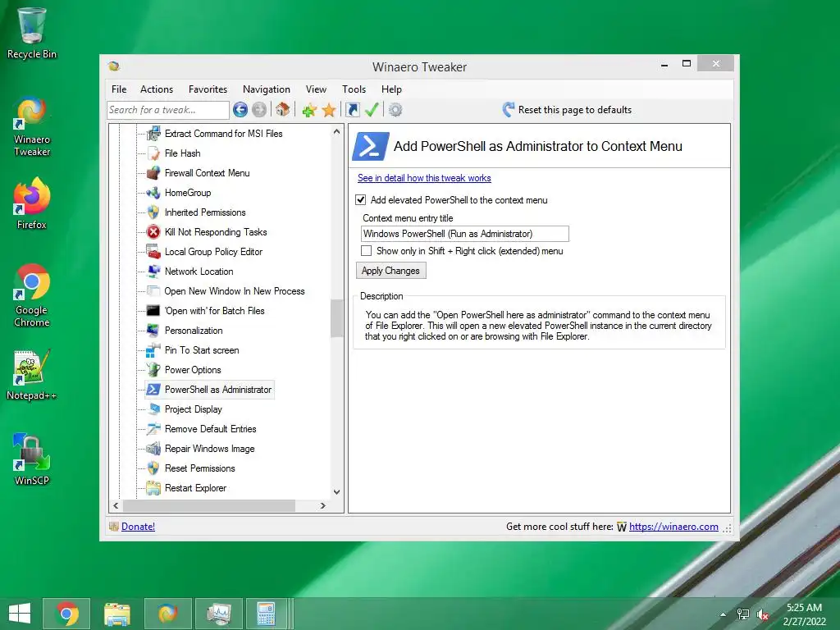This screenshot has height=630, width=840.
Task: Click the Donate! link
Action: click(x=138, y=527)
